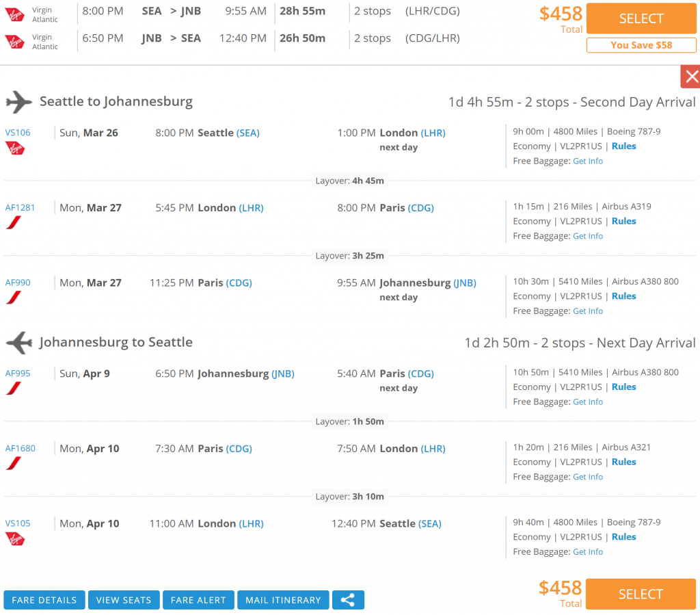Get baggage info for Airbus A319 flight
The width and height of the screenshot is (700, 615).
tap(587, 236)
